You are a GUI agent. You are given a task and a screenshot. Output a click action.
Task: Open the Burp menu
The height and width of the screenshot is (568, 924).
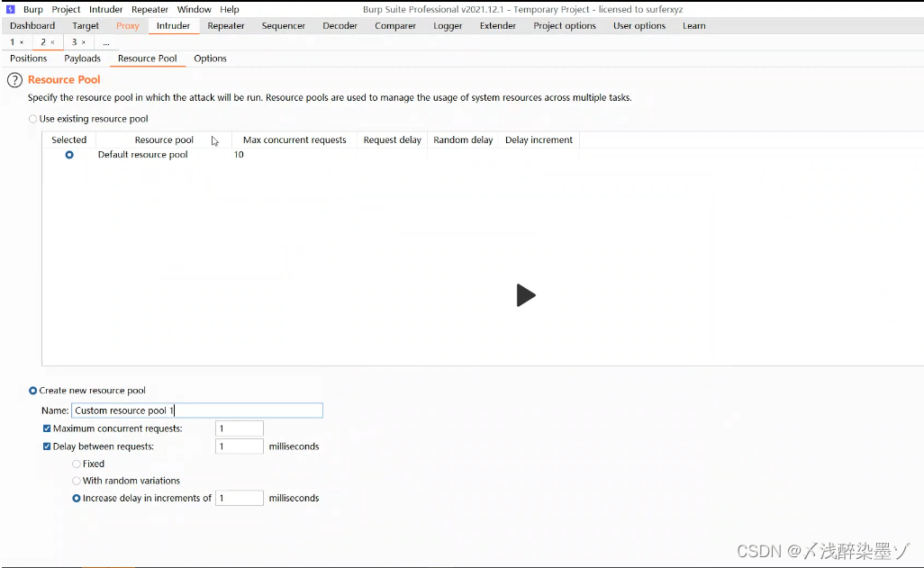33,9
